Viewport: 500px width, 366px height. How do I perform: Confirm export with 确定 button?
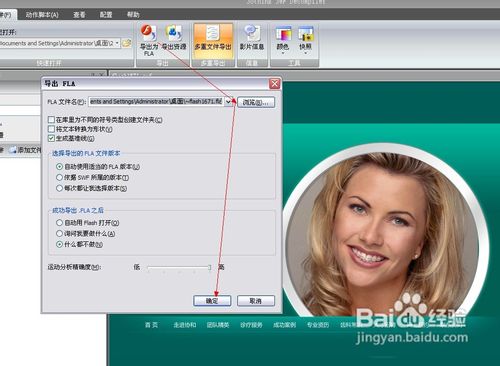point(212,301)
